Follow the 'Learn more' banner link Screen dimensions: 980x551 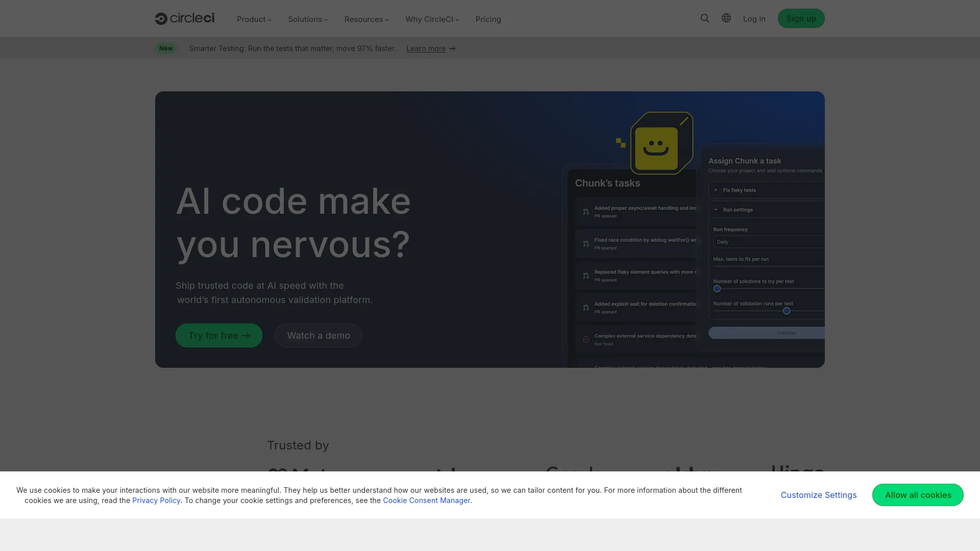pos(431,48)
